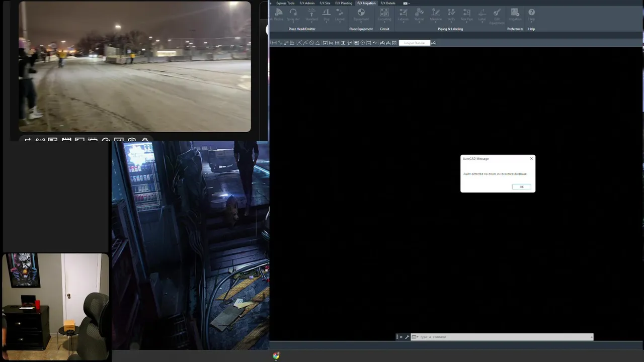Image resolution: width=644 pixels, height=362 pixels.
Task: Select the Spray Arc tool in ribbon
Action: click(x=293, y=15)
